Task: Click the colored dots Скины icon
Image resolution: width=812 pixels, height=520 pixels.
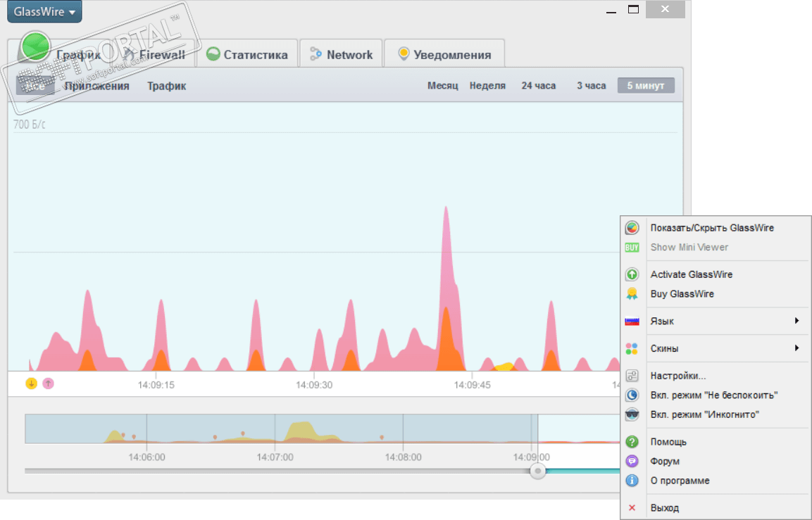Action: pyautogui.click(x=632, y=349)
